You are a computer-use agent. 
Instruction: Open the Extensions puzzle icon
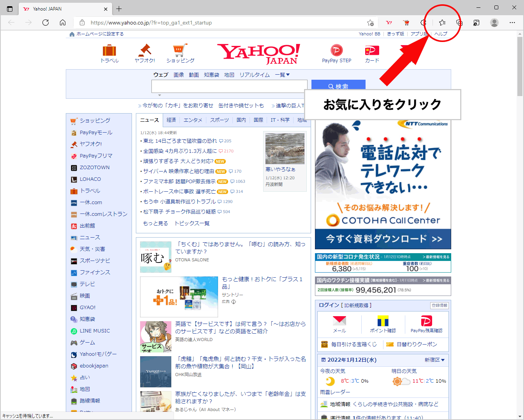pos(424,23)
